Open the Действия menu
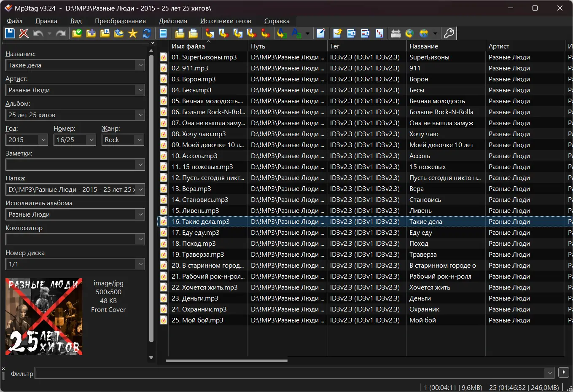This screenshot has height=392, width=573. click(173, 21)
